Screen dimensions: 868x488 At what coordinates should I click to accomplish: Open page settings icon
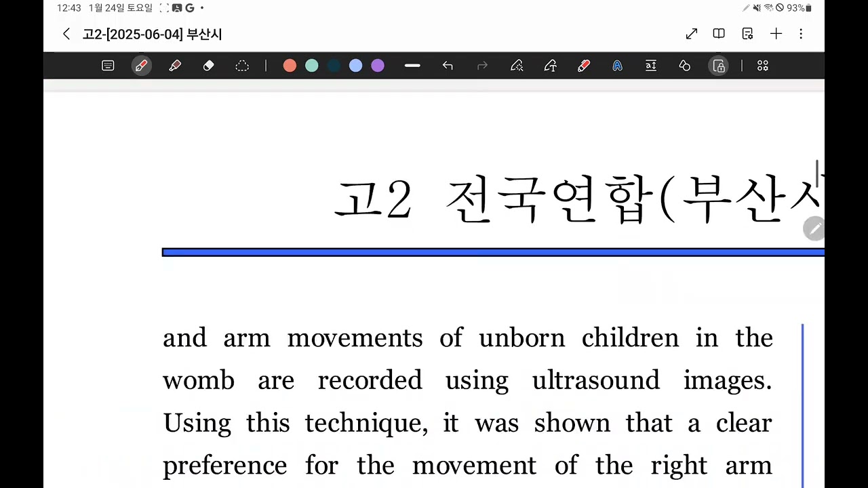pyautogui.click(x=748, y=34)
